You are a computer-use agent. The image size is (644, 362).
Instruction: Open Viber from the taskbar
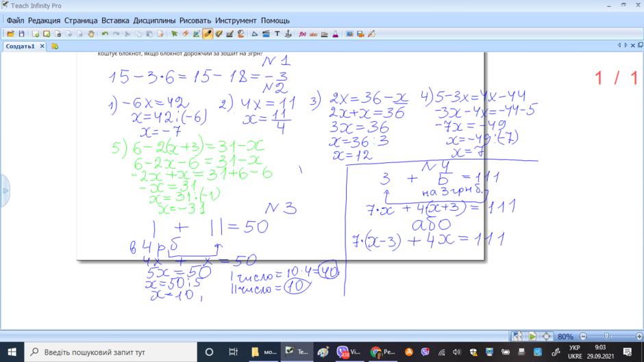point(349,352)
